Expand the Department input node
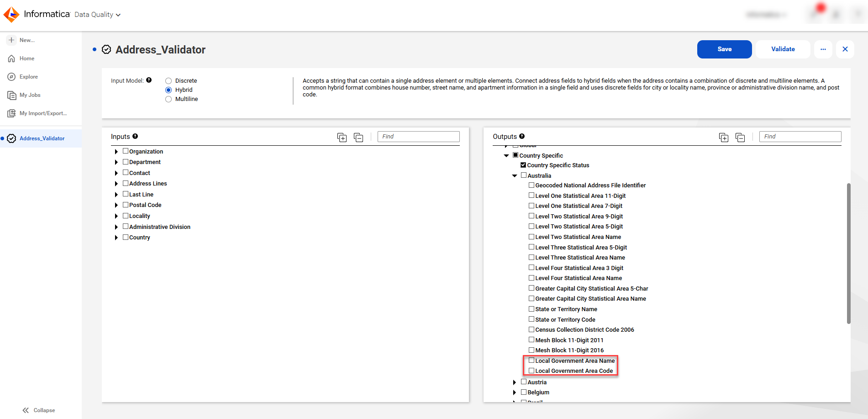Viewport: 868px width, 419px height. click(x=116, y=162)
